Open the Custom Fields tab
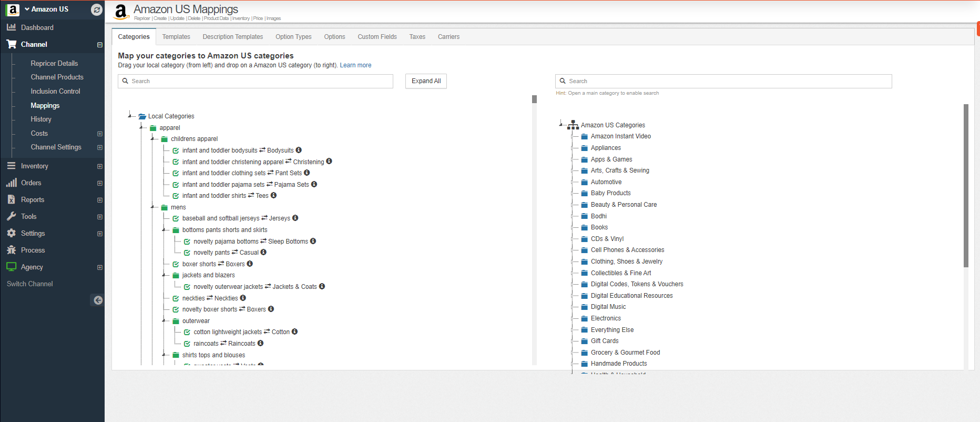Image resolution: width=980 pixels, height=422 pixels. (x=377, y=37)
